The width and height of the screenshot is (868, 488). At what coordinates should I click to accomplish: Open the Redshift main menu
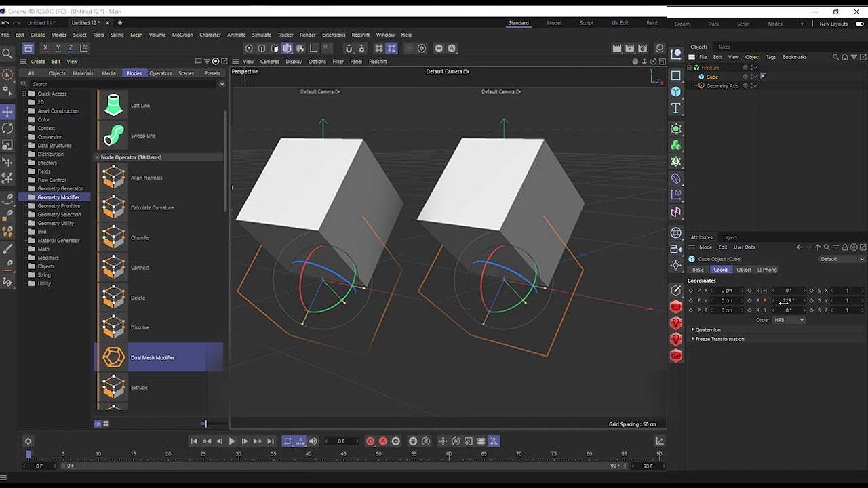click(x=360, y=35)
